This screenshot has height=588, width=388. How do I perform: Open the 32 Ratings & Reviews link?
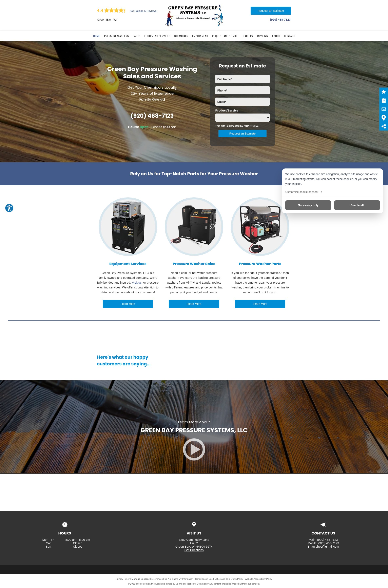coord(143,11)
